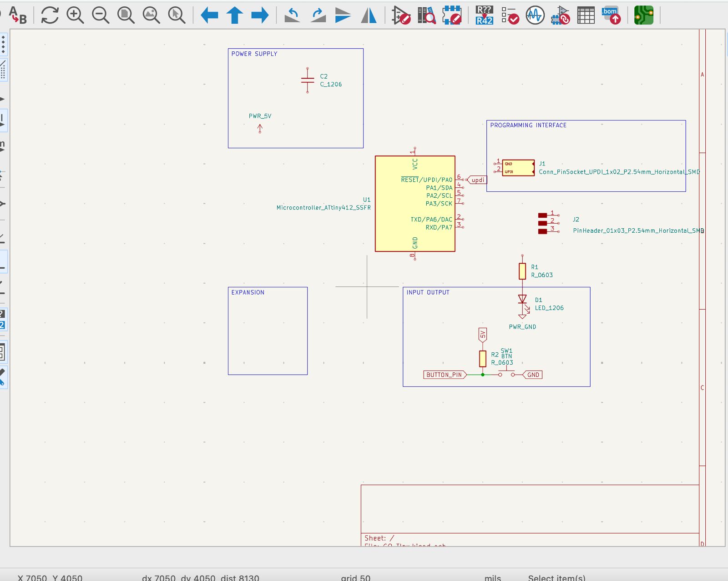Launch the simulator waveform tool
The image size is (728, 581).
(x=535, y=15)
